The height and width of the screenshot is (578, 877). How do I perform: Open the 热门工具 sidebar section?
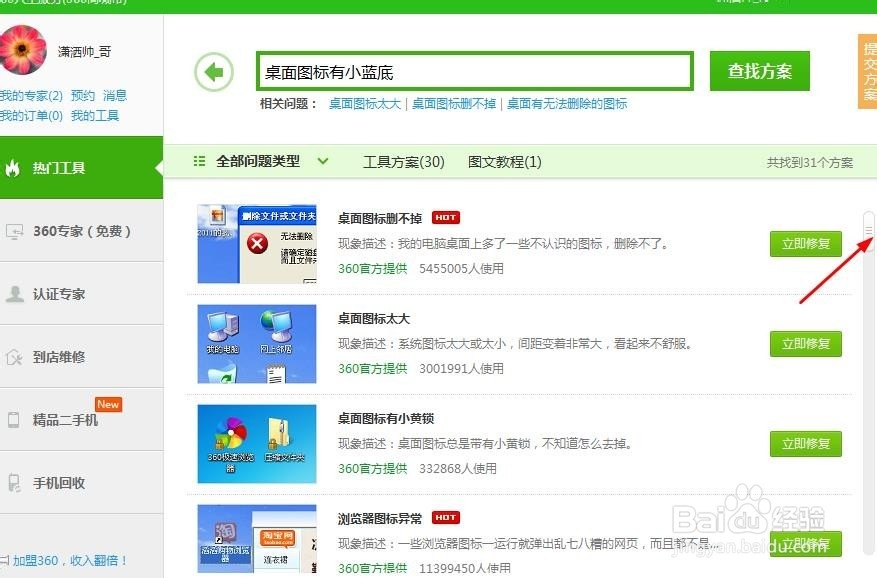coord(82,167)
